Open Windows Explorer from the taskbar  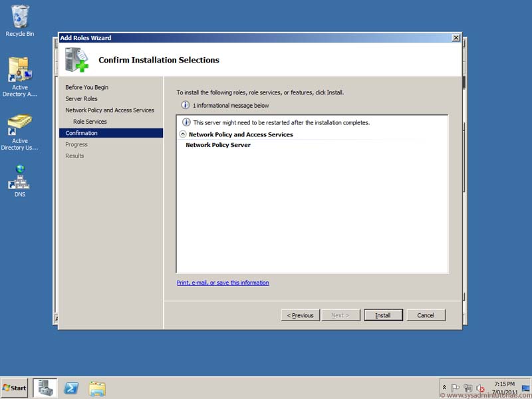click(x=97, y=388)
